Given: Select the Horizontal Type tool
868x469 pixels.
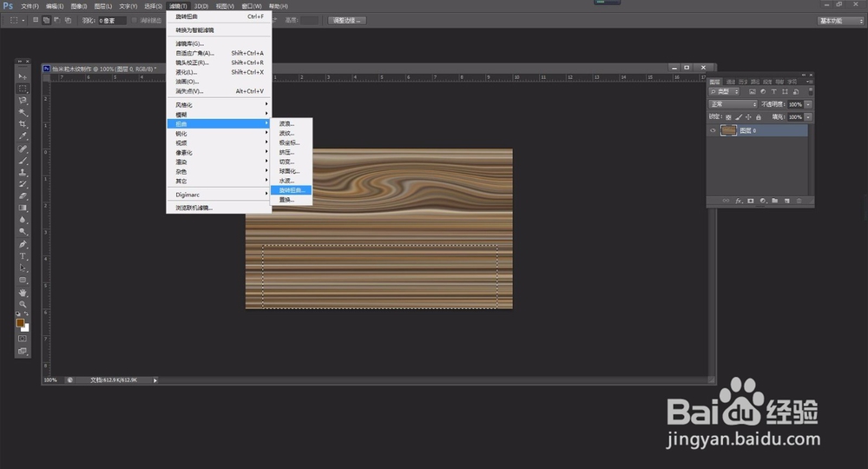Looking at the screenshot, I should click(23, 256).
